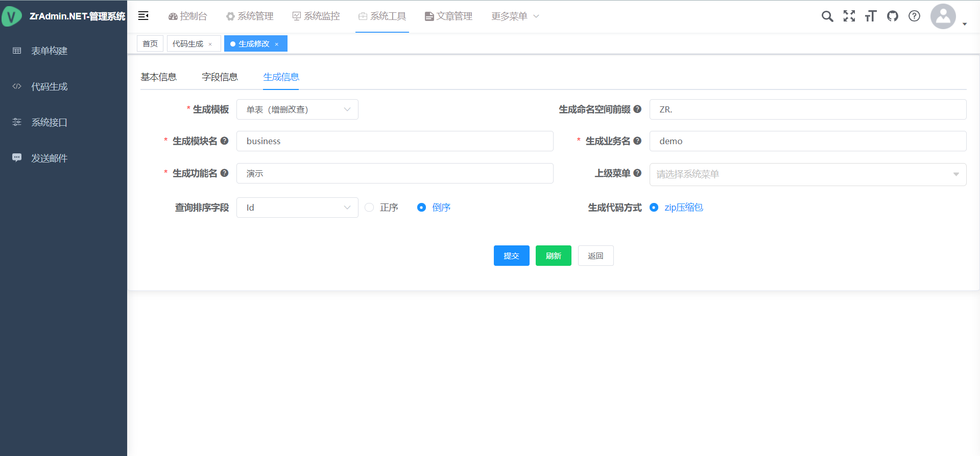This screenshot has height=456, width=980.
Task: Click help icon beside 上级菜单
Action: point(637,173)
